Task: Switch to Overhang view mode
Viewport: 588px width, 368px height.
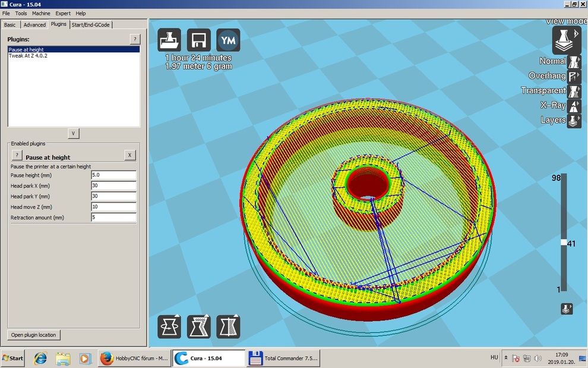Action: point(574,76)
